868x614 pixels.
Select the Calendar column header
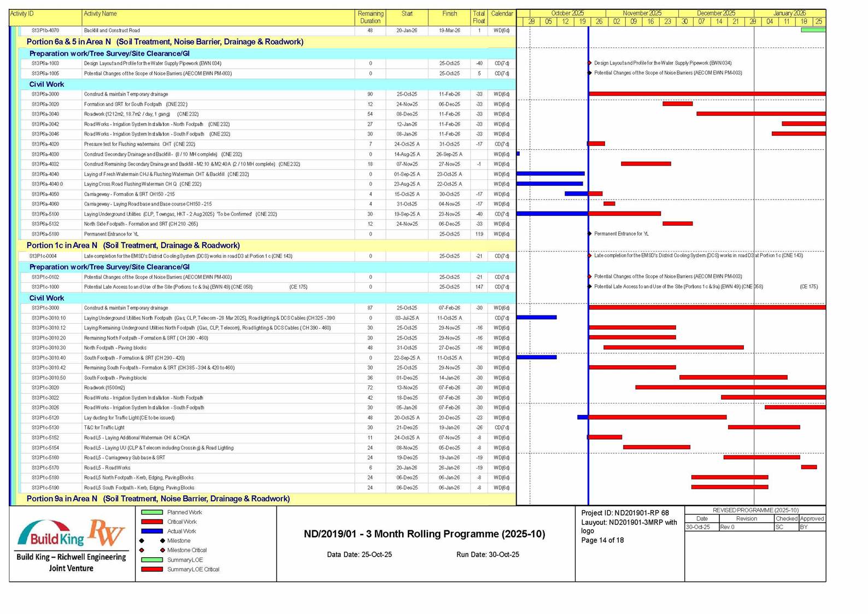(x=501, y=14)
